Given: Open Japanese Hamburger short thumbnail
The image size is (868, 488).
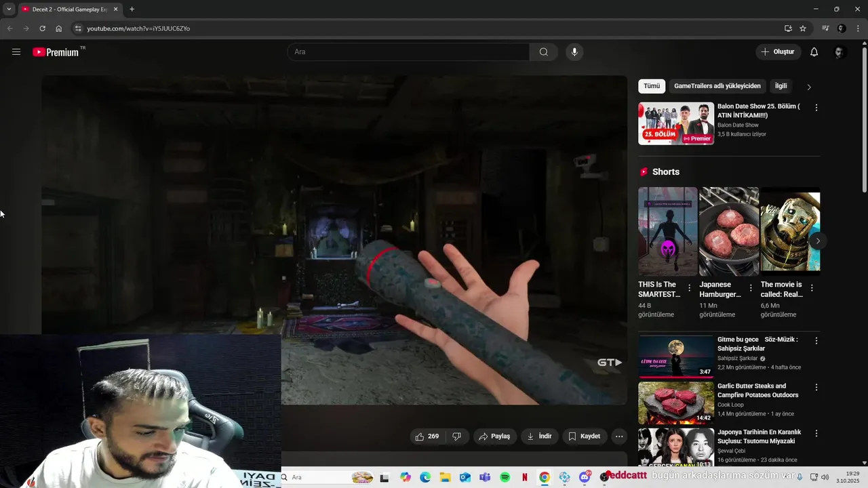Looking at the screenshot, I should [x=729, y=232].
